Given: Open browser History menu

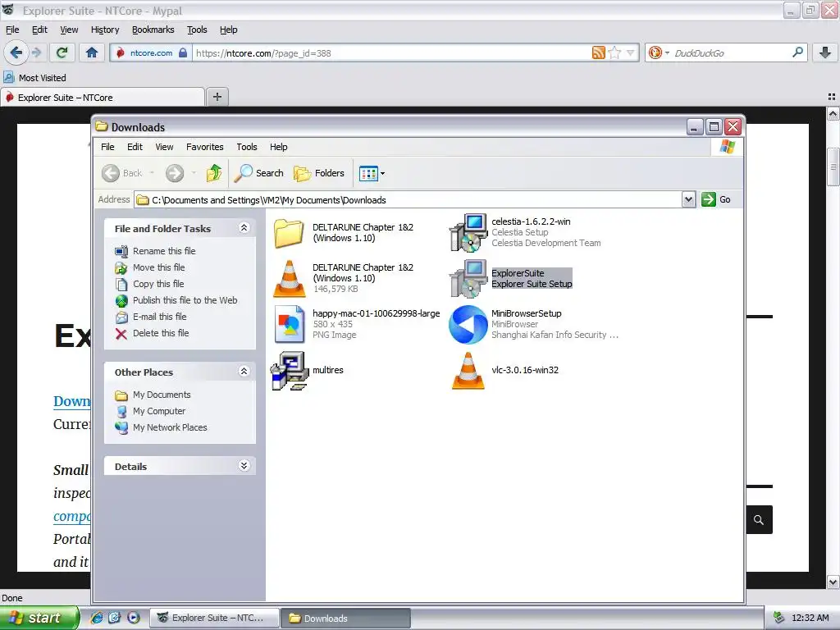Looking at the screenshot, I should (105, 30).
